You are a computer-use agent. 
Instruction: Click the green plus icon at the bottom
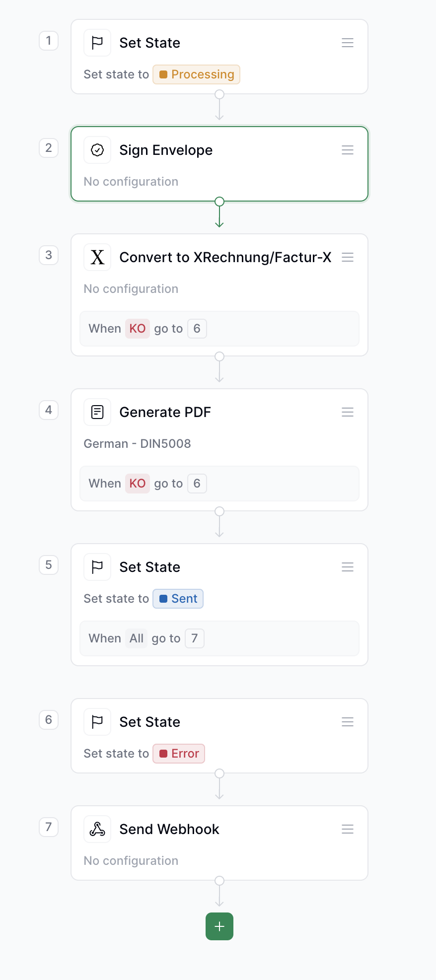219,926
